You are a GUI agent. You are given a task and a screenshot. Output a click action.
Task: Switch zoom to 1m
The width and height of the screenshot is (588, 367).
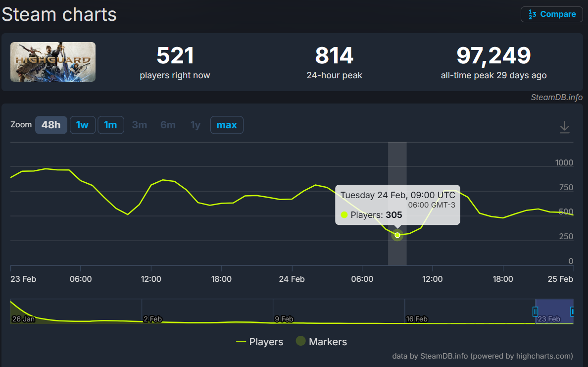[111, 125]
